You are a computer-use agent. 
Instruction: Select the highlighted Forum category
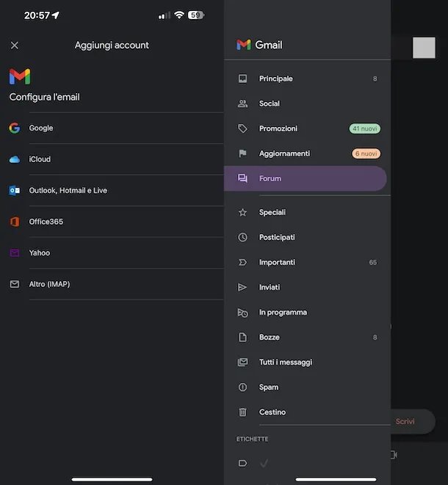[270, 178]
